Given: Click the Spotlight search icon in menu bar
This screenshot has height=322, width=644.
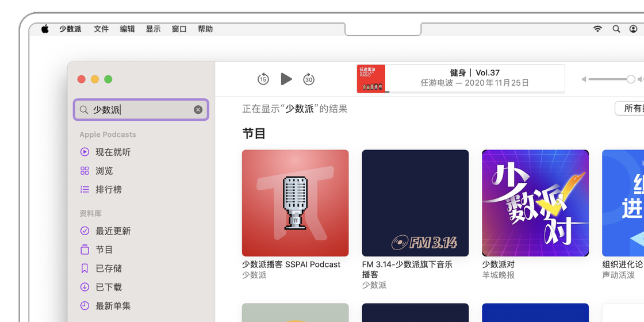Looking at the screenshot, I should click(x=616, y=29).
